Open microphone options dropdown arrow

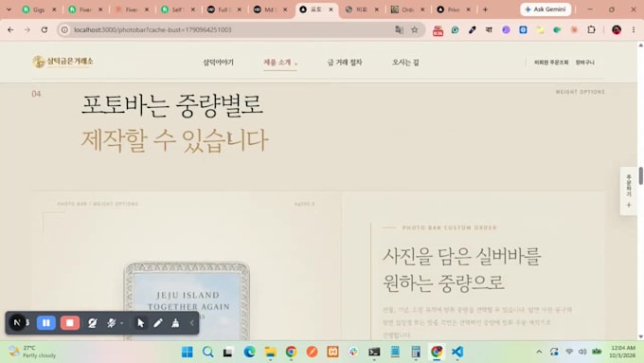click(x=122, y=323)
